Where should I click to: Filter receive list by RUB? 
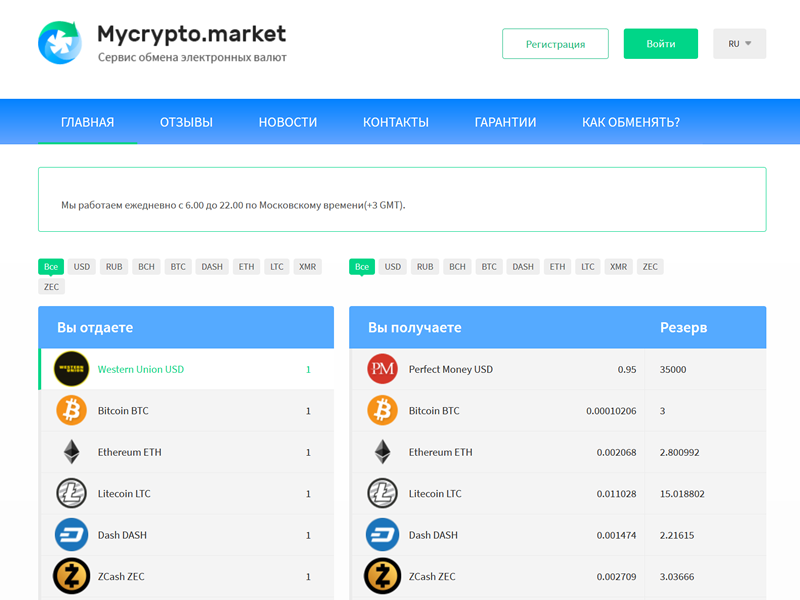coord(425,266)
